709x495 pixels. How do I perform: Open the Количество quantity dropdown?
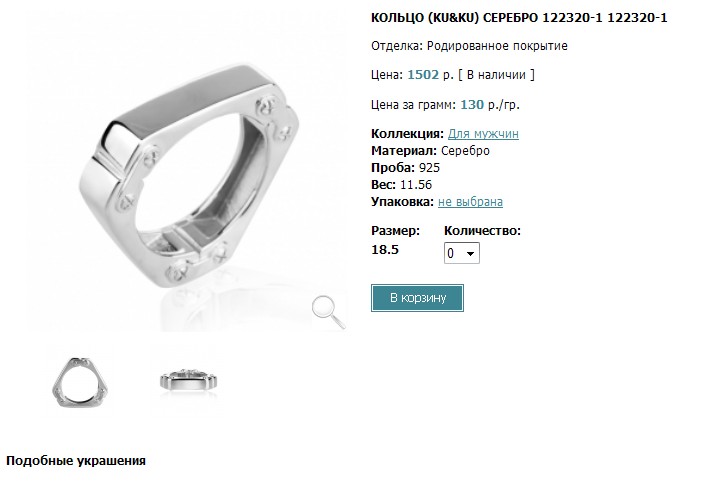[x=462, y=253]
